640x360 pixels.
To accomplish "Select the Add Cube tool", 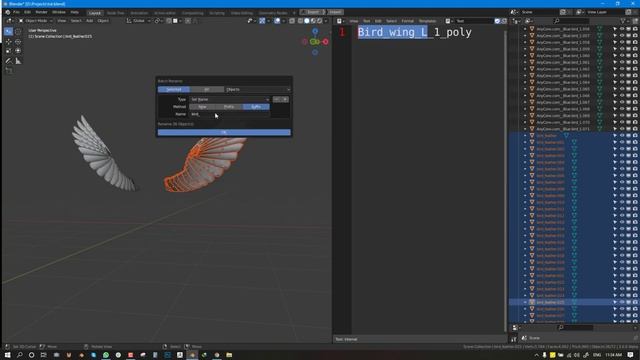I will click(x=9, y=71).
